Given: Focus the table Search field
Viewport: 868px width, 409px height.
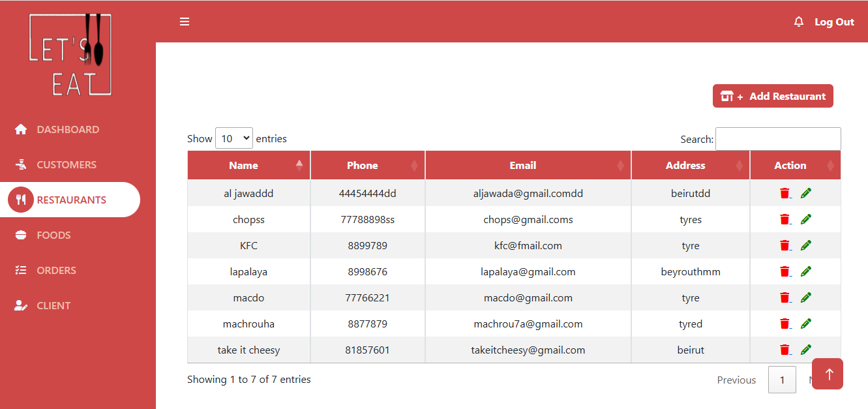Looking at the screenshot, I should tap(778, 139).
